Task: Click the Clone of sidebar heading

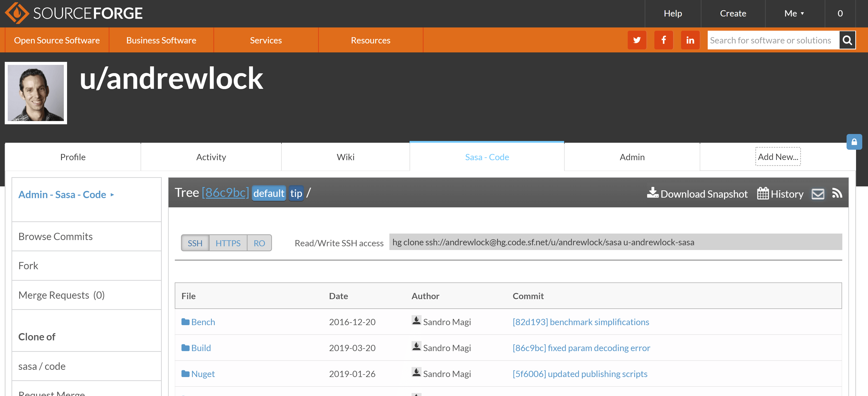Action: point(37,337)
